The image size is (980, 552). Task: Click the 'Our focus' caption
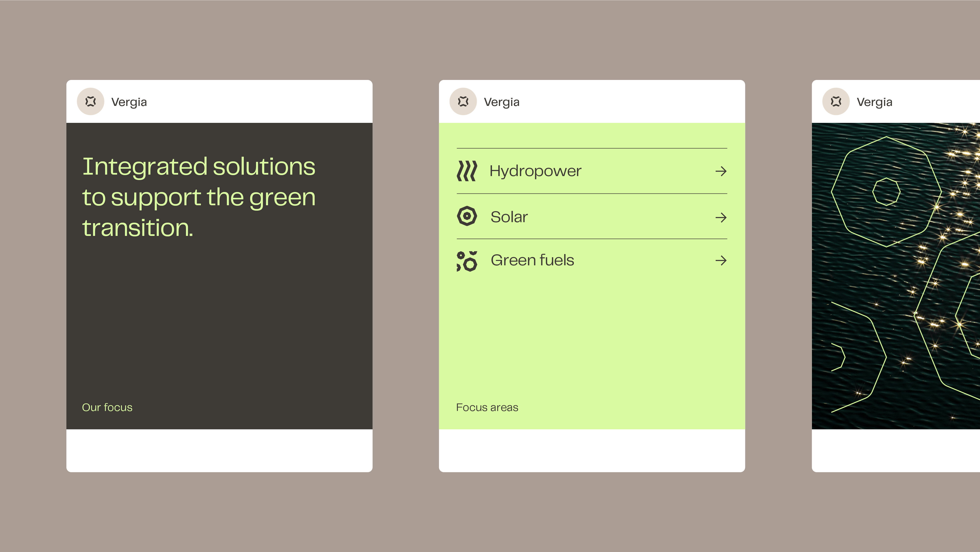tap(107, 407)
